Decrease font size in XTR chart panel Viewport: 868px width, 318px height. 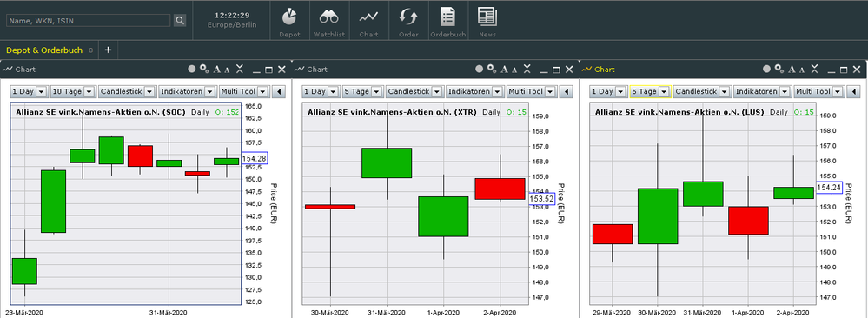coord(515,70)
